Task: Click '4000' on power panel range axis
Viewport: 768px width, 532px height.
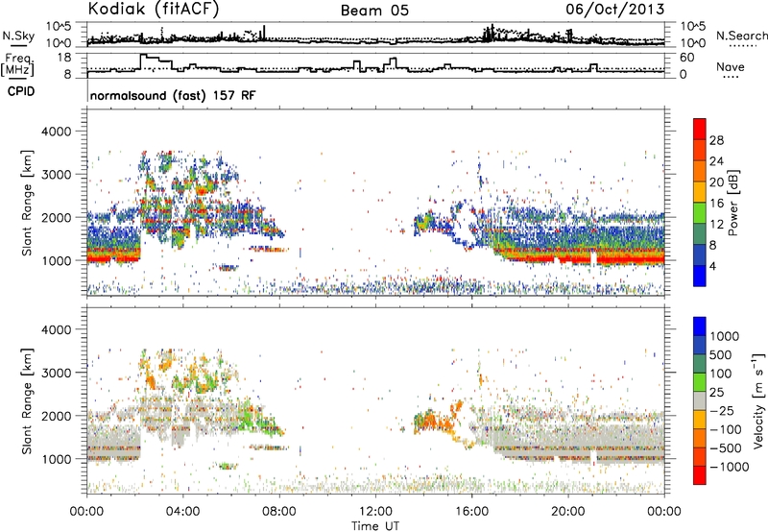Action: [x=57, y=132]
